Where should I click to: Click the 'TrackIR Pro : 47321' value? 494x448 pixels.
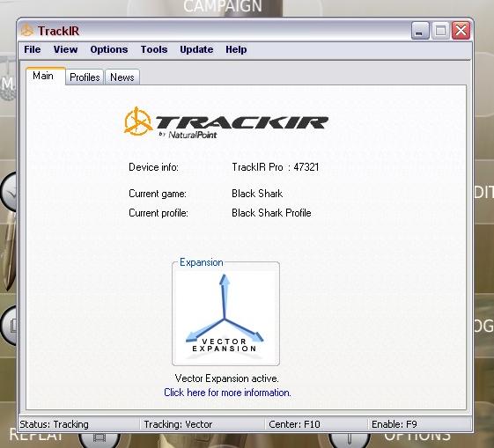coord(276,167)
